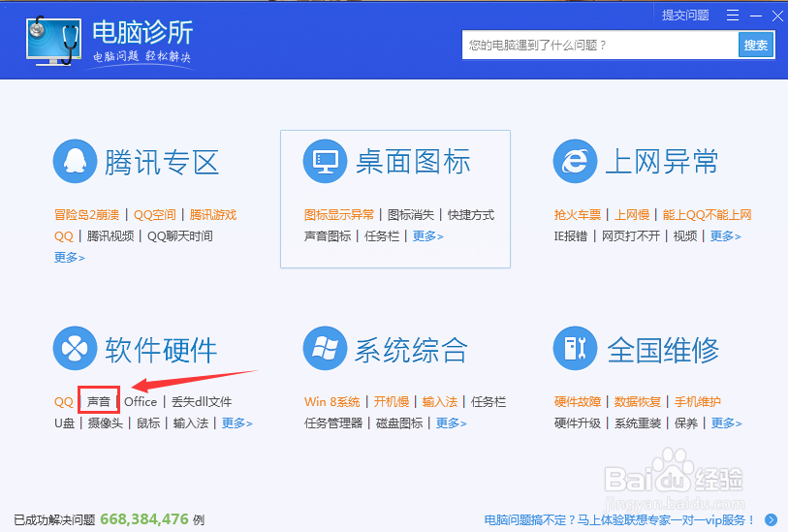This screenshot has width=788, height=532.
Task: Minimize the 电脑诊所 window
Action: click(x=756, y=16)
